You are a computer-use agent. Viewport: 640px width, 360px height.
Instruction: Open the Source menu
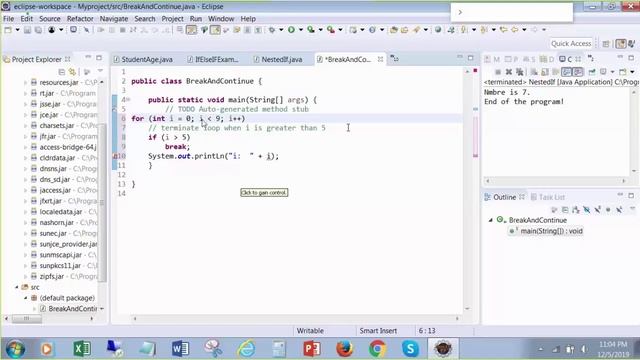tap(50, 19)
